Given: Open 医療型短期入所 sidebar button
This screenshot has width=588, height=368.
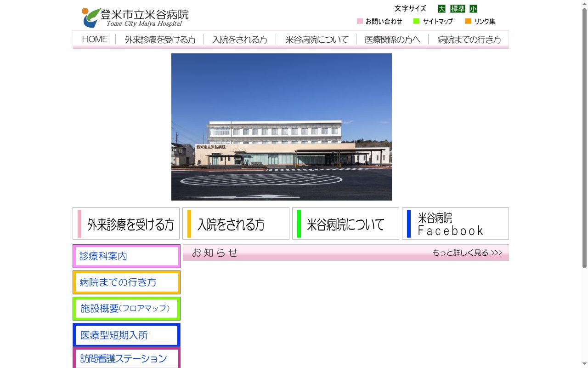Looking at the screenshot, I should [x=126, y=335].
